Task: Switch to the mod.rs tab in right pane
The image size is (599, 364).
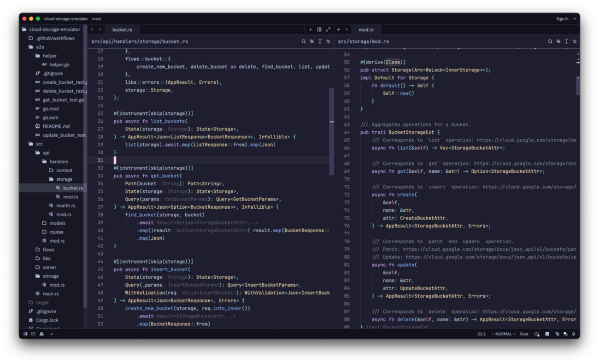Action: 366,29
